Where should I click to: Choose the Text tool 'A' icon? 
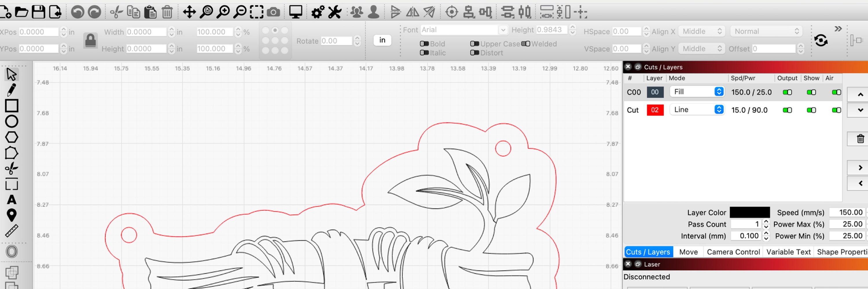click(12, 200)
